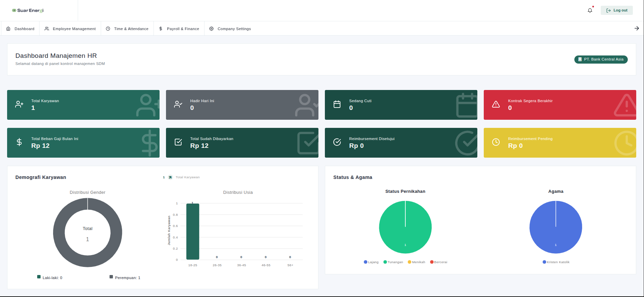The height and width of the screenshot is (297, 644).
Task: Click the Dashboard Manajemen HR title
Action: 56,56
